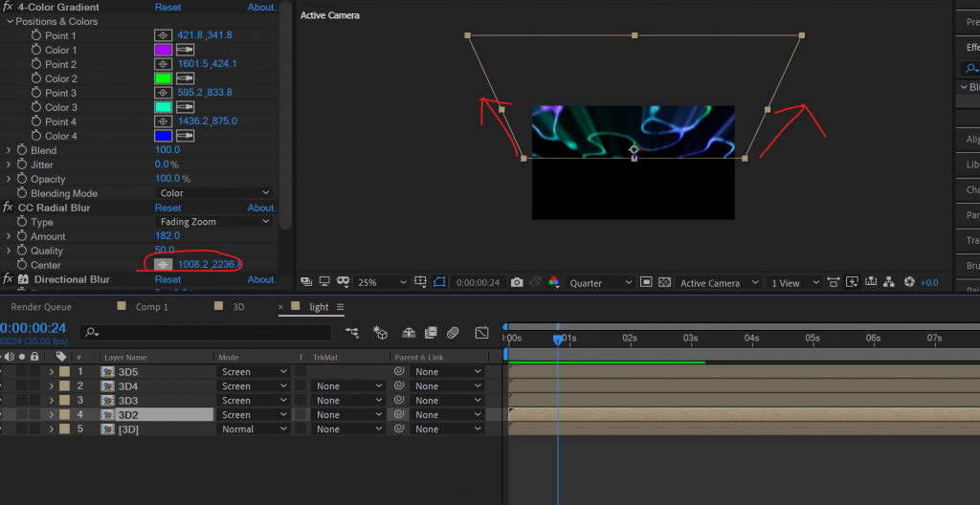Click the stopwatch icon for Point 1
The width and height of the screenshot is (980, 505).
36,35
